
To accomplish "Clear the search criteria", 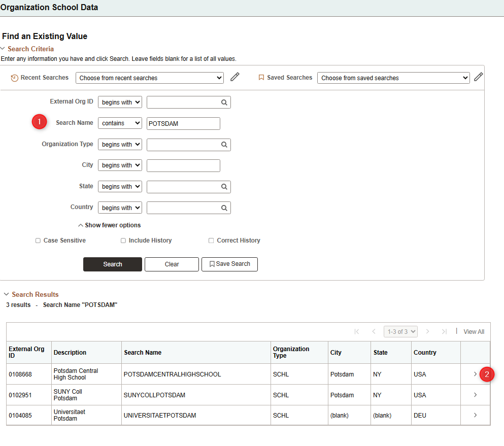I will tap(172, 264).
